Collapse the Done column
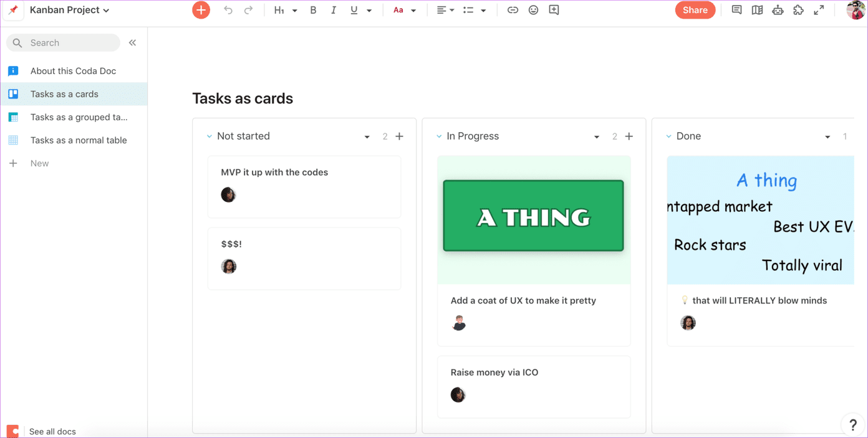This screenshot has height=438, width=868. pos(668,136)
